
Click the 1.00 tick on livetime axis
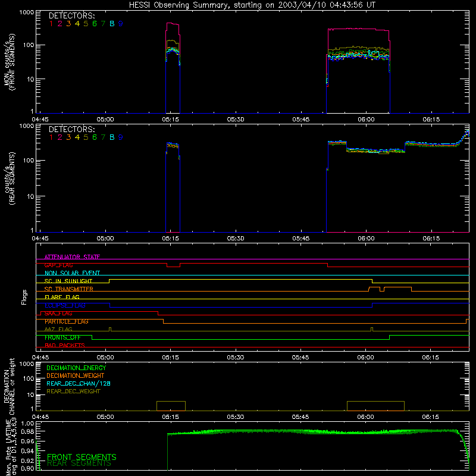coord(28,424)
